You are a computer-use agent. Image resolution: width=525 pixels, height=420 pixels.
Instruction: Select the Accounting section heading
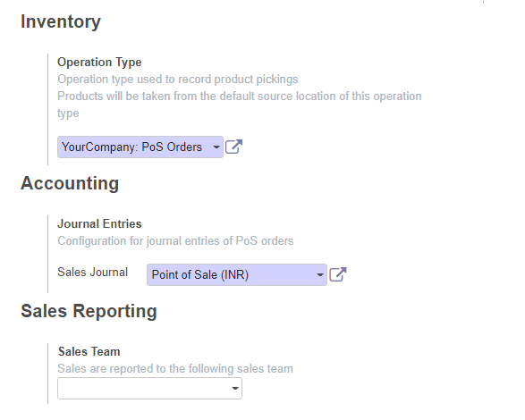pos(70,183)
